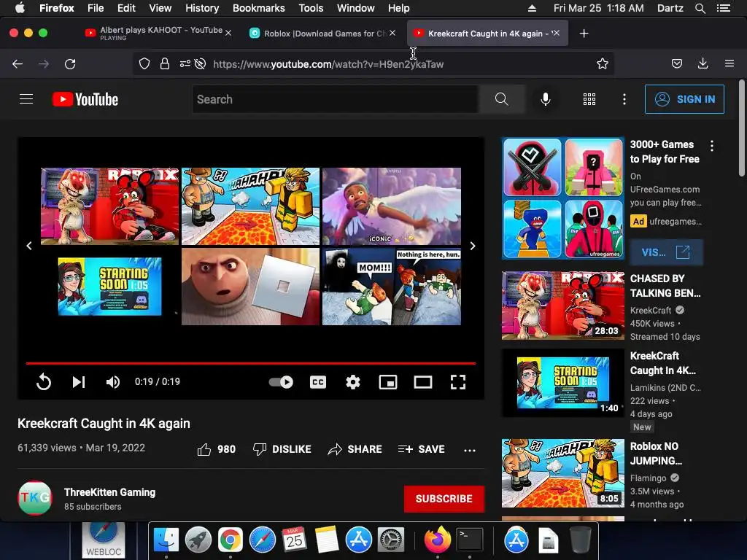Open ufreegames ad thumbnail
The image size is (747, 560).
[563, 198]
